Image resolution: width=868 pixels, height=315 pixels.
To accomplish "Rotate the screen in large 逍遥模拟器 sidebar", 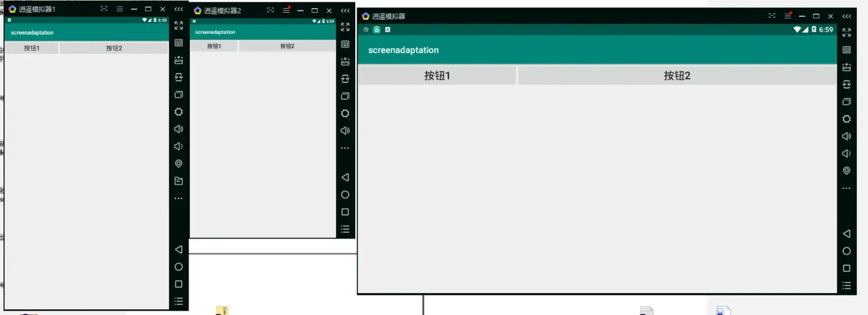I will 847,84.
